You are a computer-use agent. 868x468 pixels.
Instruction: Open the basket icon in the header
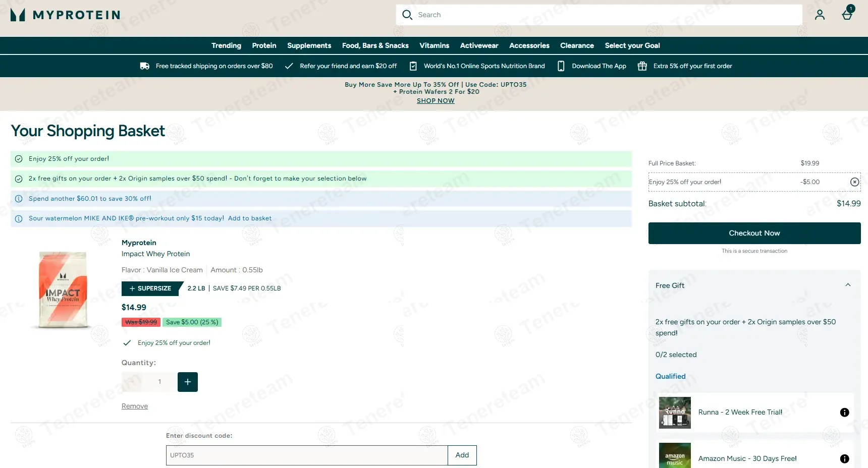[x=848, y=14]
